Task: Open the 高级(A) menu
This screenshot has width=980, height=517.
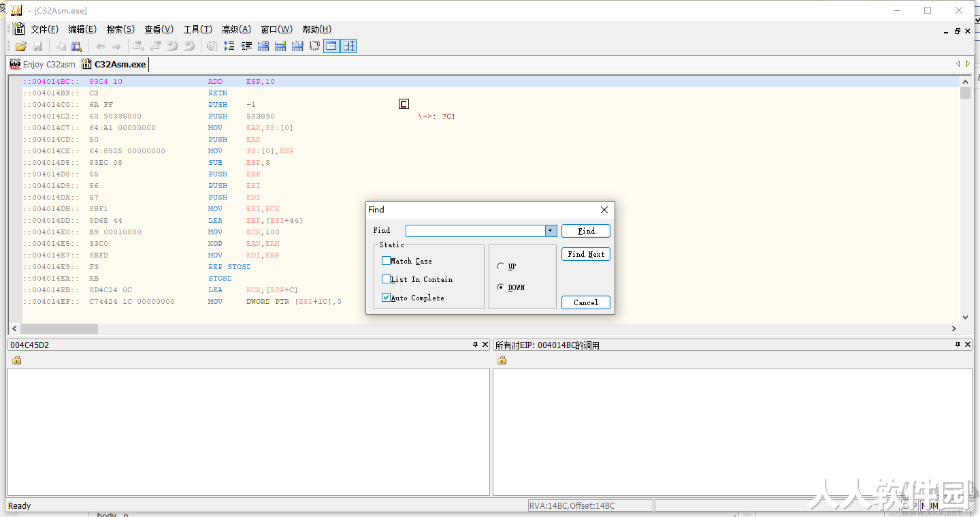Action: pos(236,29)
